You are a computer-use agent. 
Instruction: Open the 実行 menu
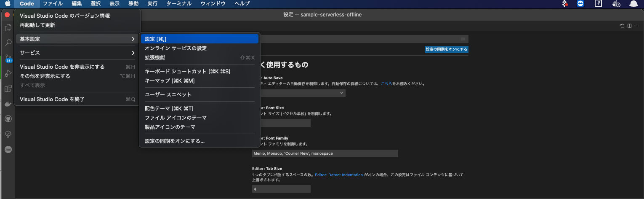(152, 3)
